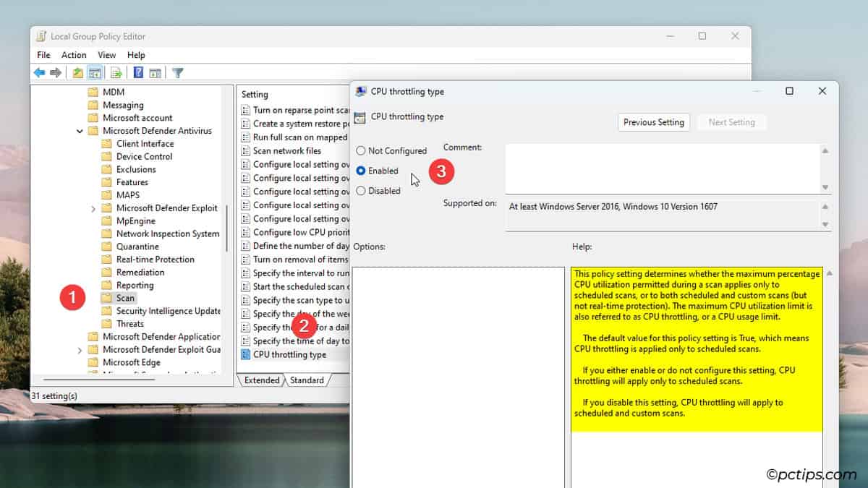Choose the Disabled radio button

pos(359,190)
